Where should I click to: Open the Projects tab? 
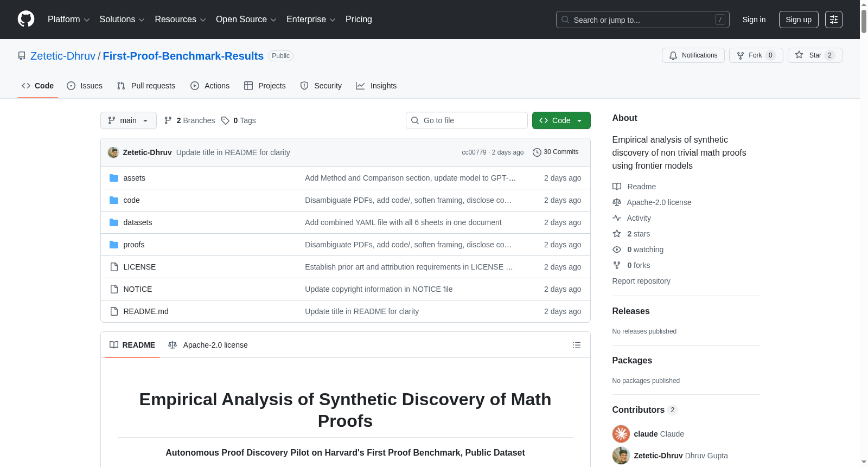(x=265, y=86)
